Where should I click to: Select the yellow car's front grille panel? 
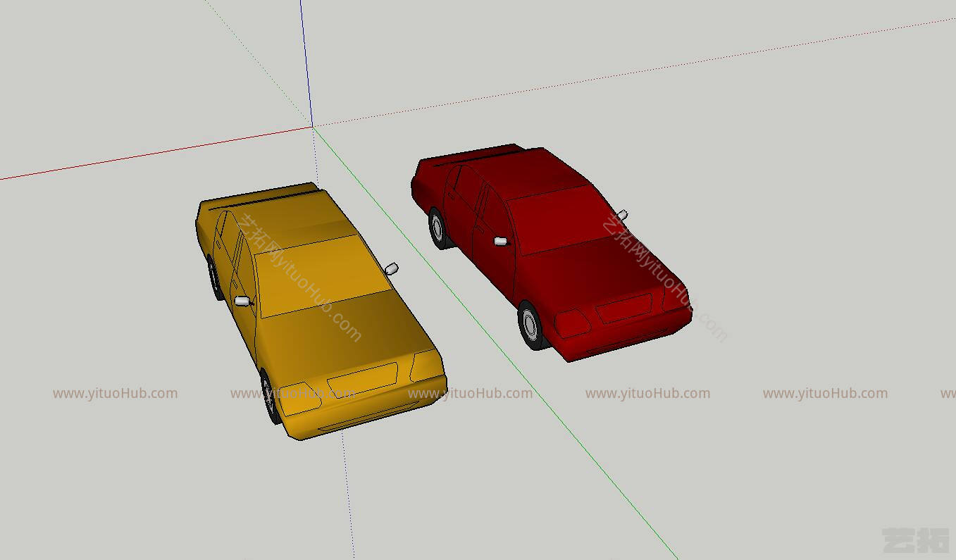point(361,380)
